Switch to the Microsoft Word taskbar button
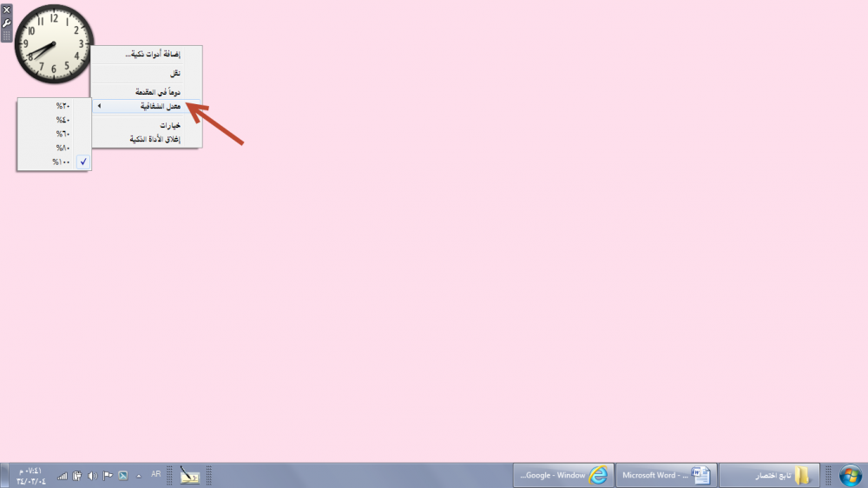 666,475
